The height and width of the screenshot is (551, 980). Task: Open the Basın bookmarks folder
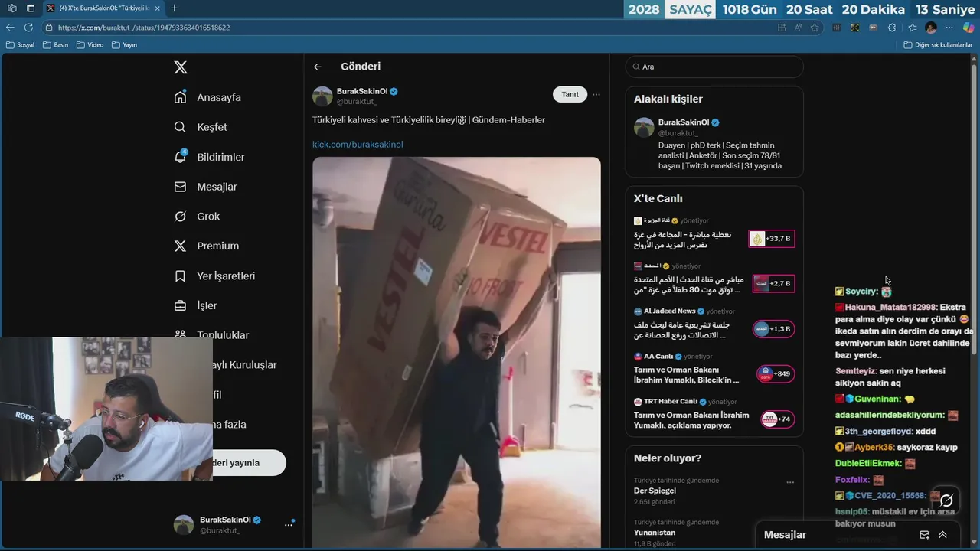coord(55,44)
